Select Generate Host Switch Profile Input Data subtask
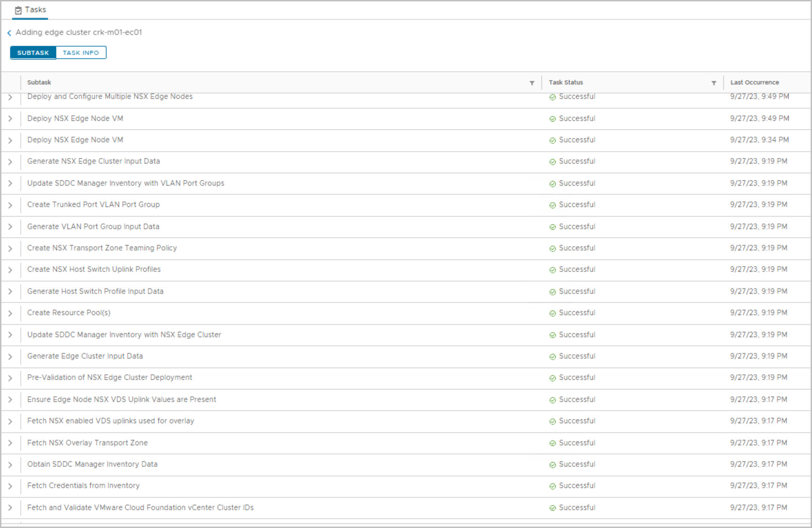 click(x=95, y=291)
